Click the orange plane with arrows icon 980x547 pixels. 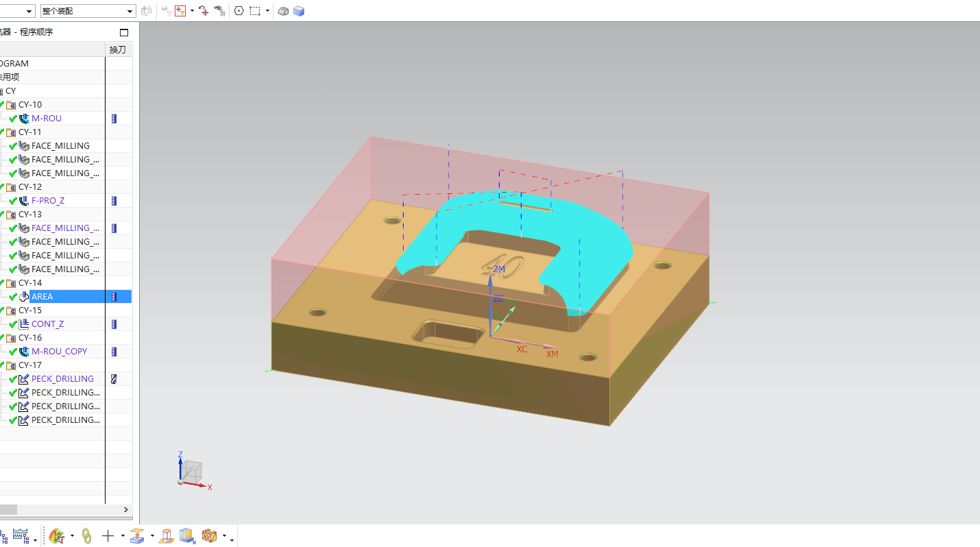(x=138, y=536)
